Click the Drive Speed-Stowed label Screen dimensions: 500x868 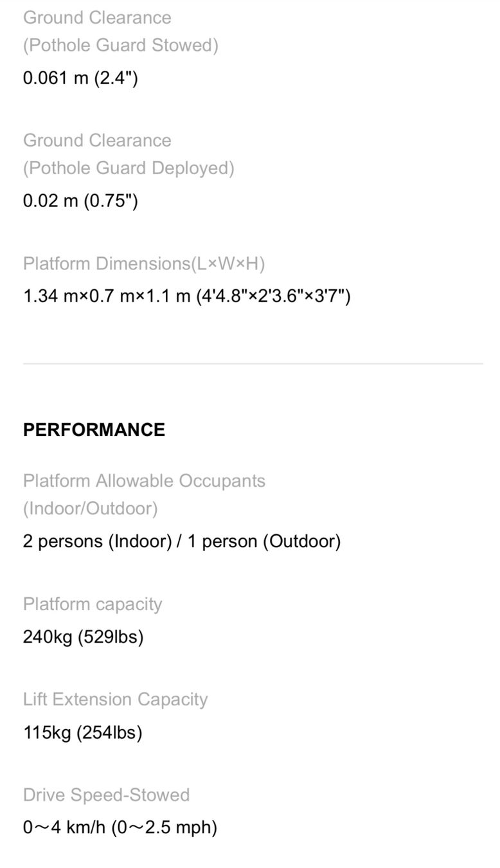coord(106,795)
